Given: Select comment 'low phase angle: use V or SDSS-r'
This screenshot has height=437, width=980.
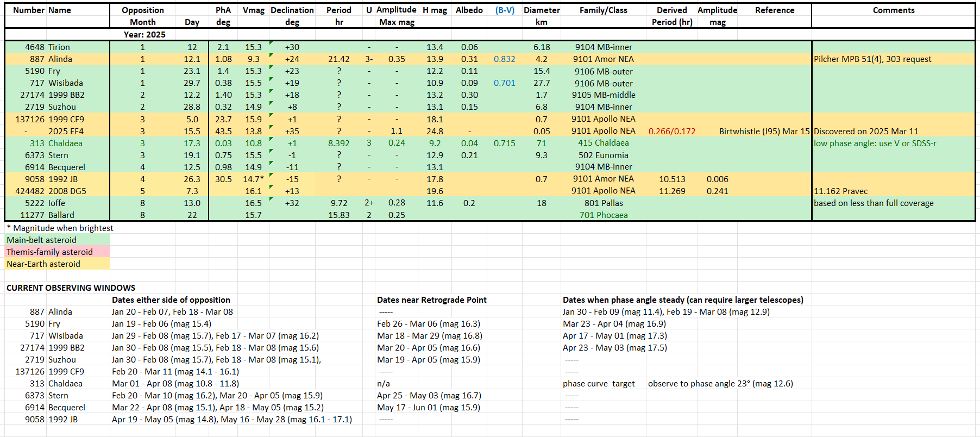Looking at the screenshot, I should 875,143.
